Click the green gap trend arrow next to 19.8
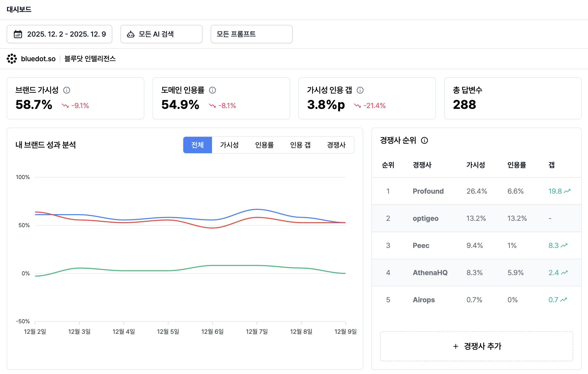 click(x=566, y=191)
